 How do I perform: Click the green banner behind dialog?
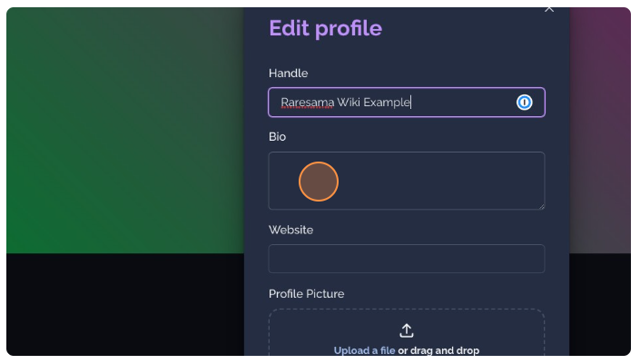pyautogui.click(x=125, y=130)
